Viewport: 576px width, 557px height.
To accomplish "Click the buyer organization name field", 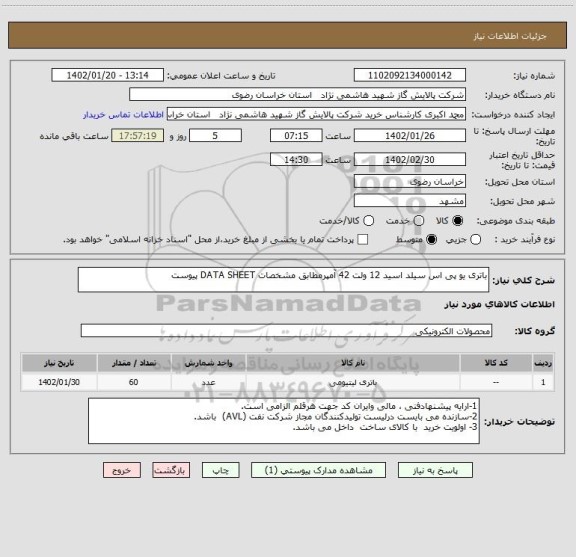I will pos(298,95).
